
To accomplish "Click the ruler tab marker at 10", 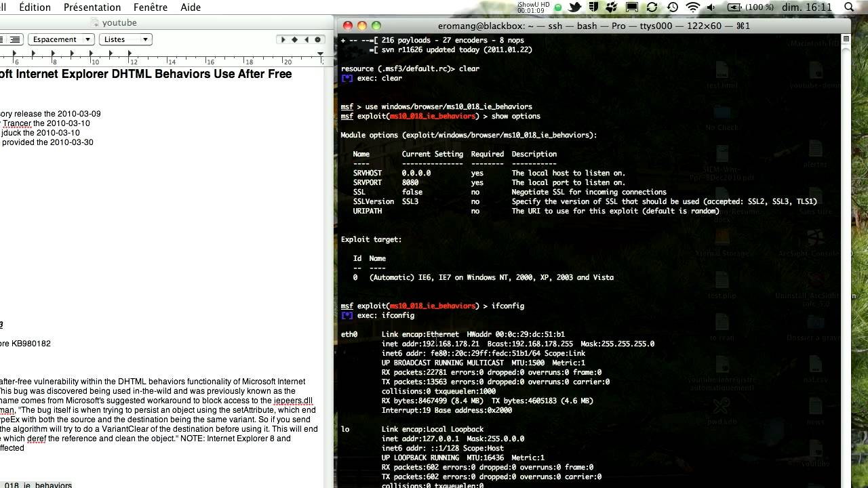I will [92, 54].
